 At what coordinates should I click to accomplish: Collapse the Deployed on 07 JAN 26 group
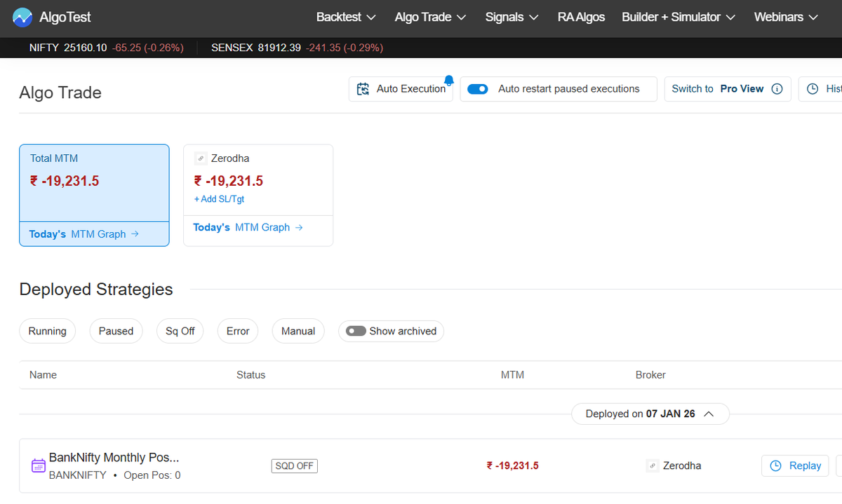tap(650, 414)
